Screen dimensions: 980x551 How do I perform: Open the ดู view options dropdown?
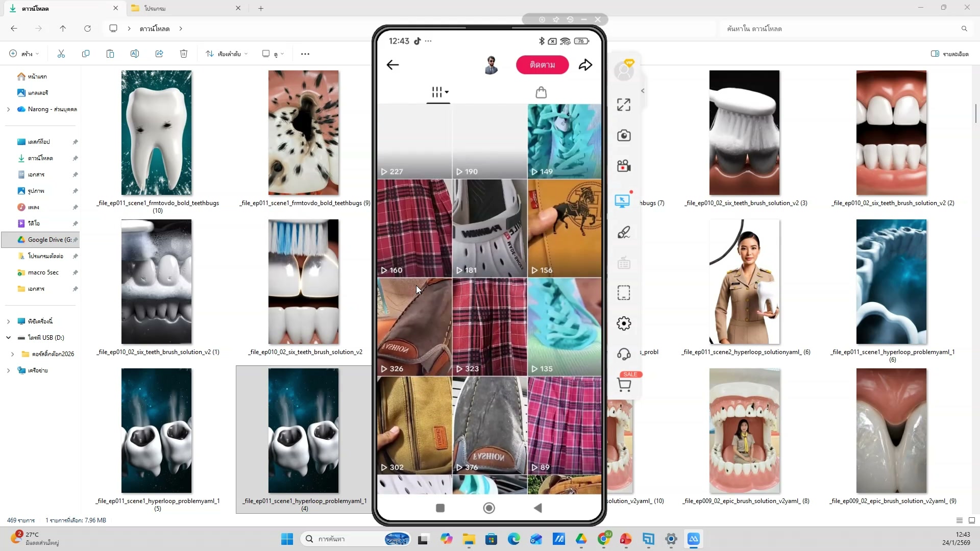click(x=273, y=54)
